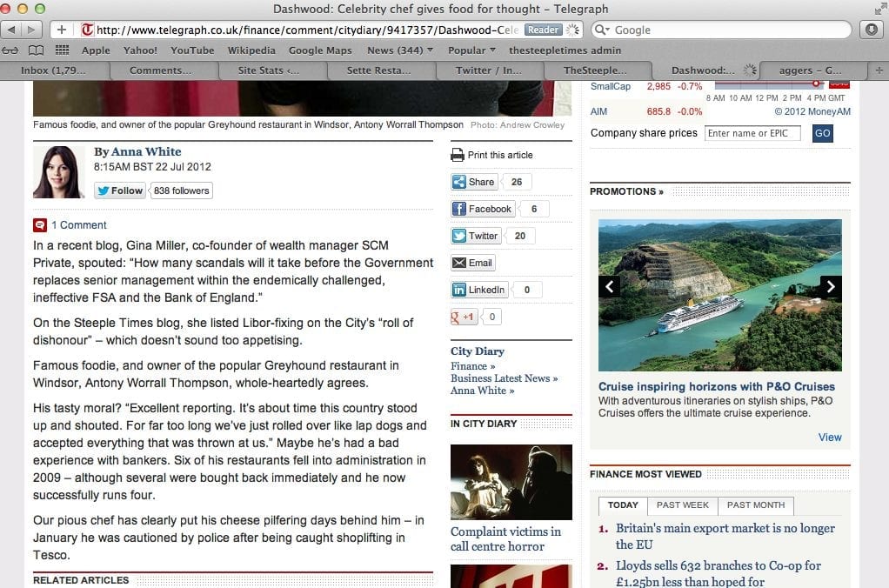Open the 1 Comment link
Screen dimensions: 889x588
pyautogui.click(x=78, y=224)
